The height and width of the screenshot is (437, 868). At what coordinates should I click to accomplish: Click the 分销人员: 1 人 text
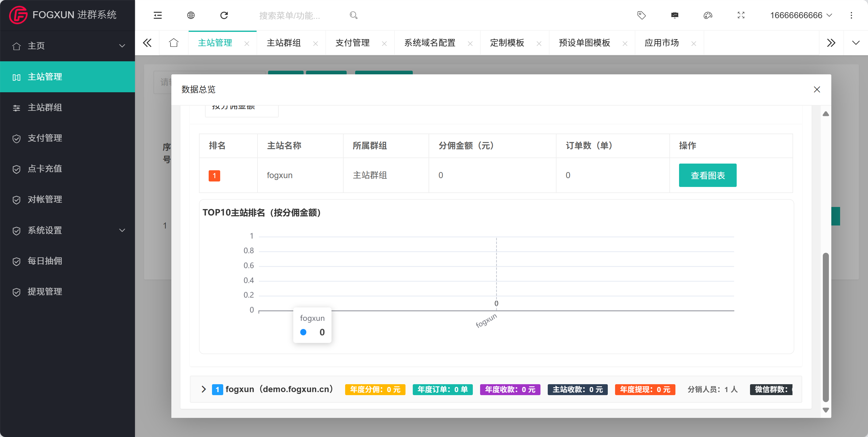713,389
